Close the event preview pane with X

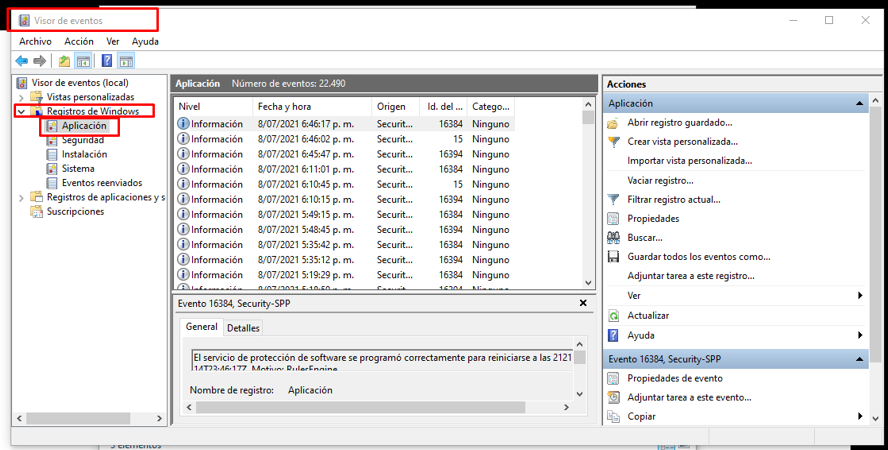pos(583,303)
